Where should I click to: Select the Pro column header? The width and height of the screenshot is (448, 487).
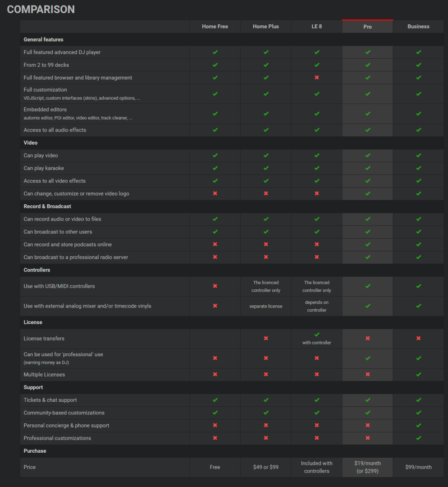[x=368, y=27]
